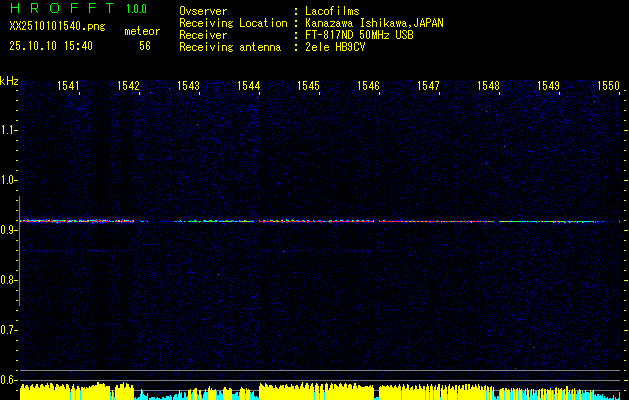
Task: Click the 1.1 frequency axis label
Action: coord(9,130)
